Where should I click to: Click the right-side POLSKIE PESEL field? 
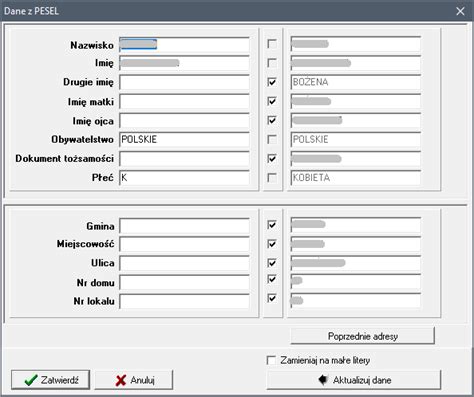[356, 139]
